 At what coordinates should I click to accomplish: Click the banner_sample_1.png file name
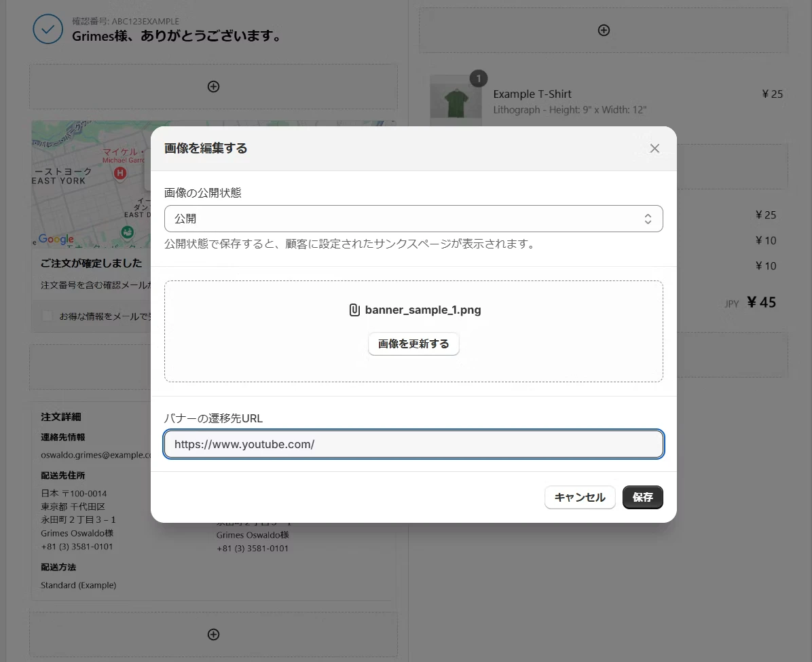point(423,310)
